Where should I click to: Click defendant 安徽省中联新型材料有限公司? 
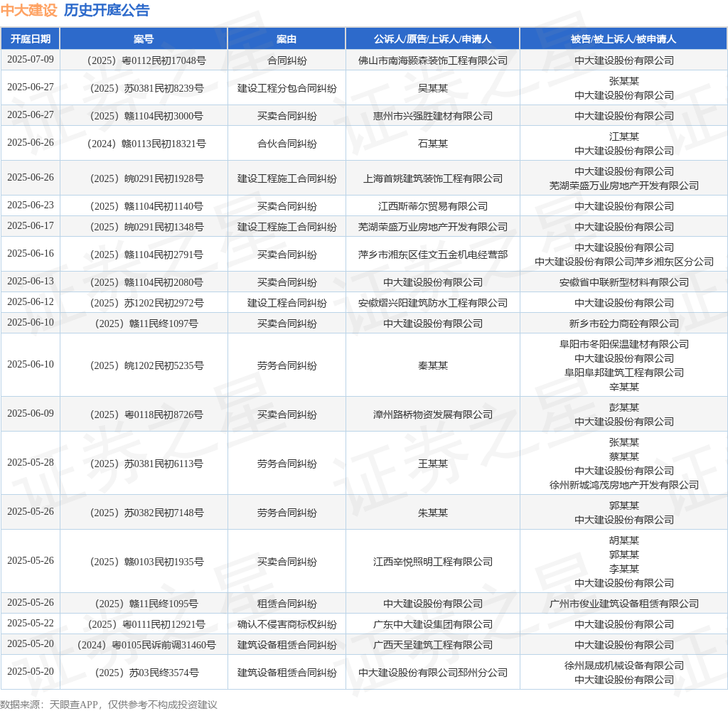click(x=624, y=282)
